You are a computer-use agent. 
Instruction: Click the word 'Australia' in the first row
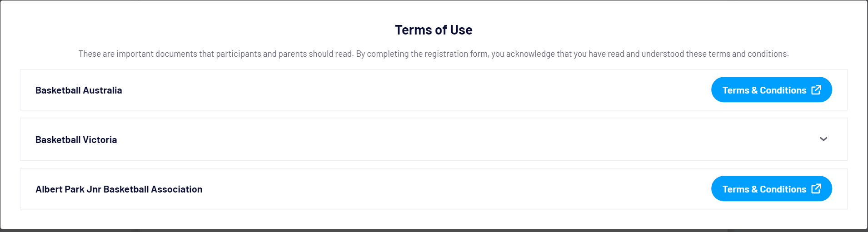click(x=102, y=90)
